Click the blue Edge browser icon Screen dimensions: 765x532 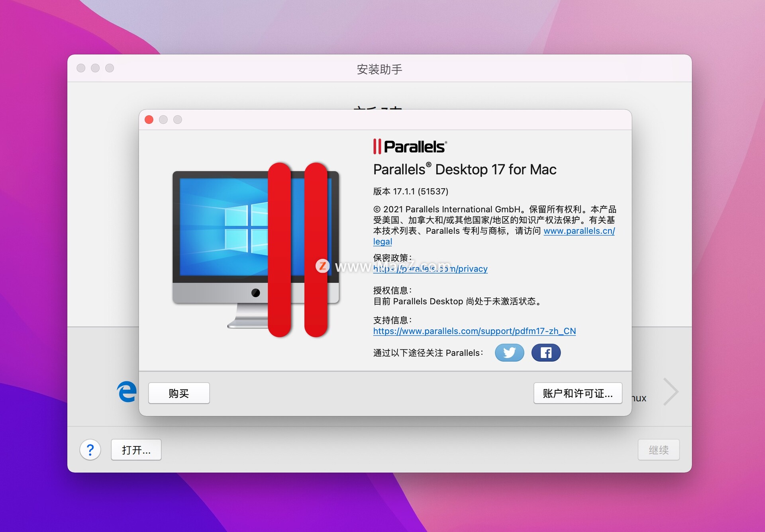[127, 392]
